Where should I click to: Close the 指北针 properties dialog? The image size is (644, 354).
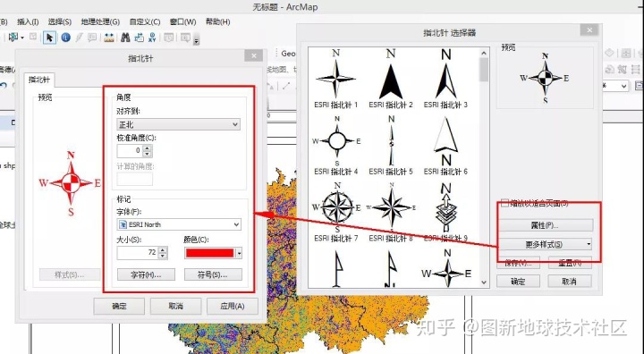(x=253, y=55)
